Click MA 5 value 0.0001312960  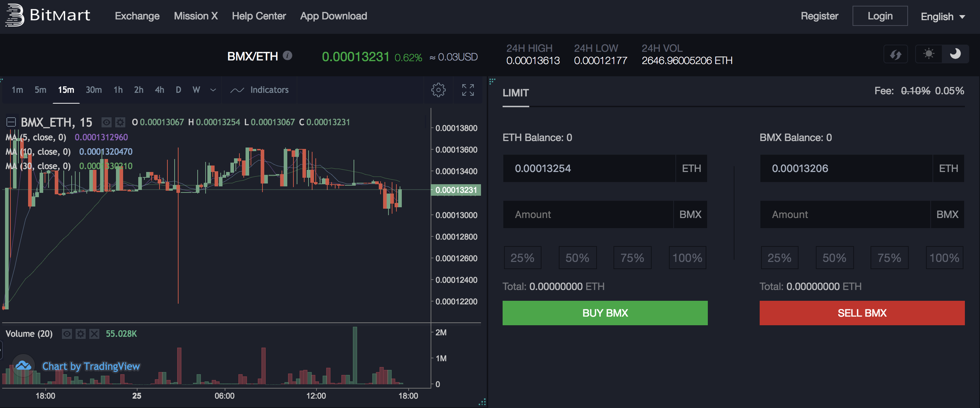[101, 137]
